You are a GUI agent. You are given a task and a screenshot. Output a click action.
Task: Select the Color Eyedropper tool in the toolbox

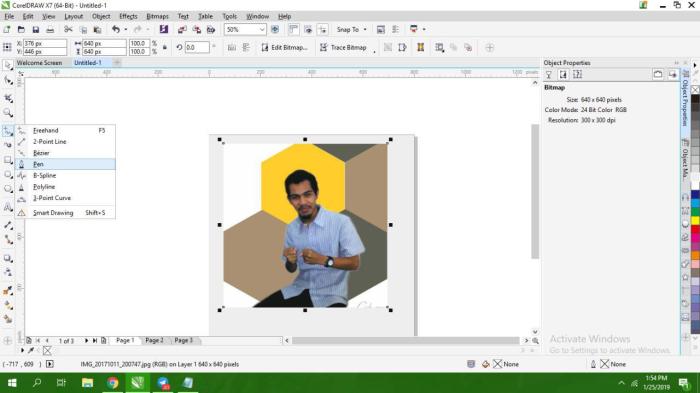pos(8,291)
